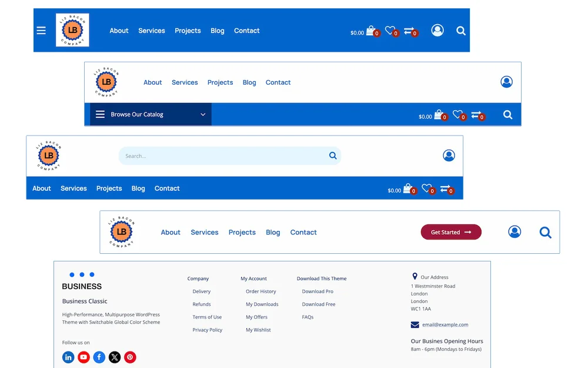Expand the Browse Our Catalog dropdown chevron

(x=203, y=114)
